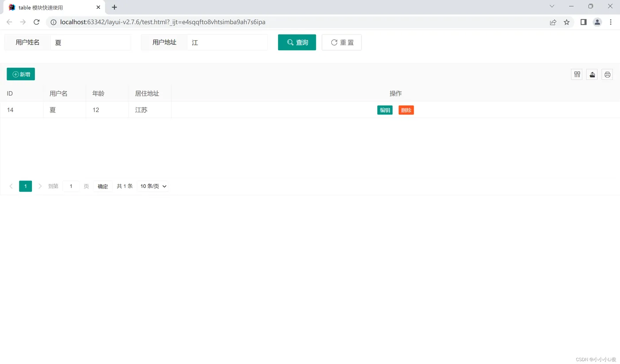Click the 用户名 column header
The width and height of the screenshot is (620, 364).
point(65,93)
